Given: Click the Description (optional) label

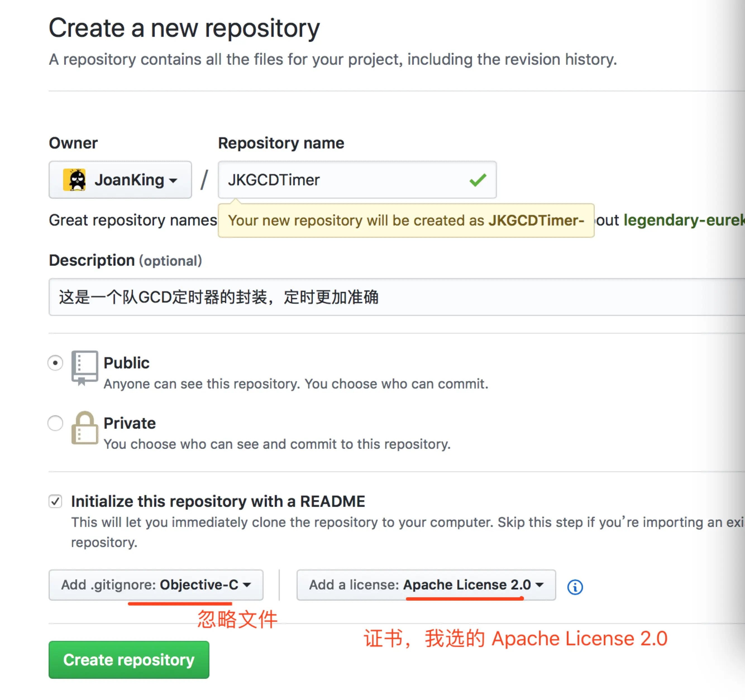Looking at the screenshot, I should [126, 260].
